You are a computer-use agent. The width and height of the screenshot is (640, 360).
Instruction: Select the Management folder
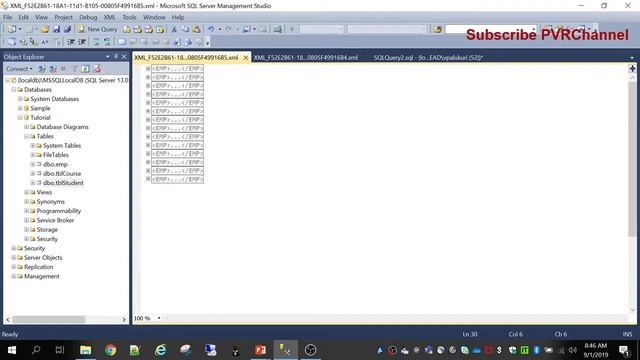(42, 276)
